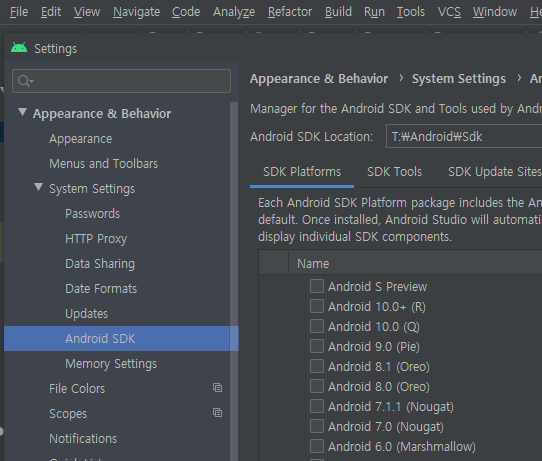Image resolution: width=542 pixels, height=461 pixels.
Task: Click the Android 9.0 (Pie) row text
Action: [x=374, y=347]
